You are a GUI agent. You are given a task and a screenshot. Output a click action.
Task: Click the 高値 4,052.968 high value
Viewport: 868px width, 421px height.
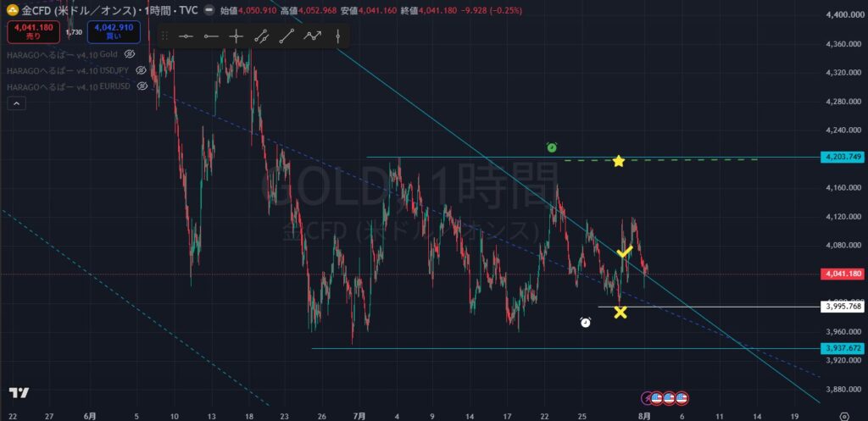coord(308,10)
